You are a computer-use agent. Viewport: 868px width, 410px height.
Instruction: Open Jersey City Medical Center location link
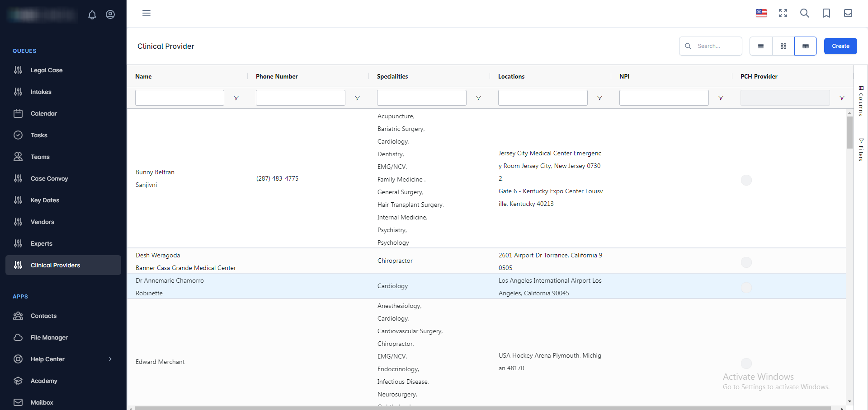[x=550, y=166]
